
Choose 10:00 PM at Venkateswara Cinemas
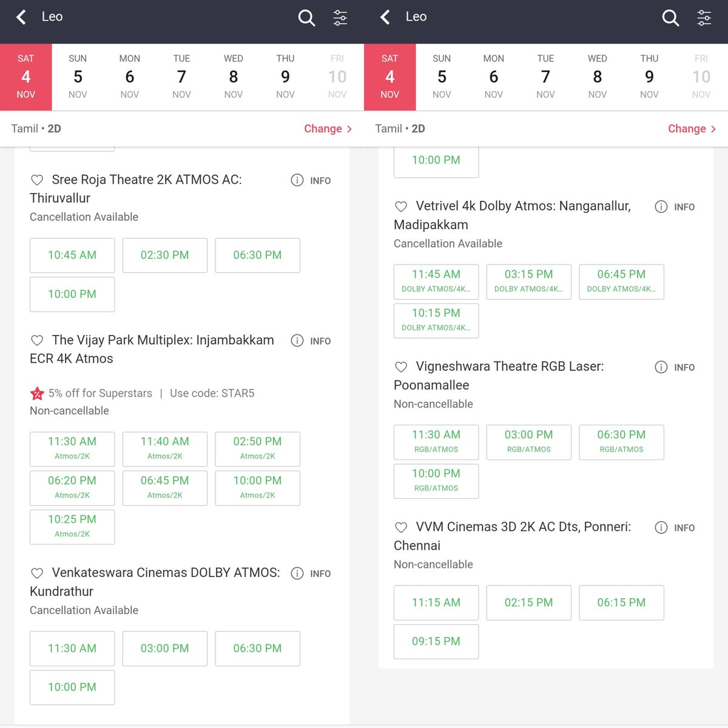click(72, 687)
